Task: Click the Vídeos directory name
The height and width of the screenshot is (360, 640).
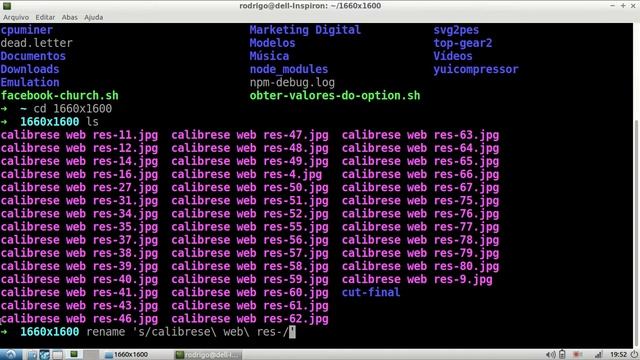Action: pos(453,56)
